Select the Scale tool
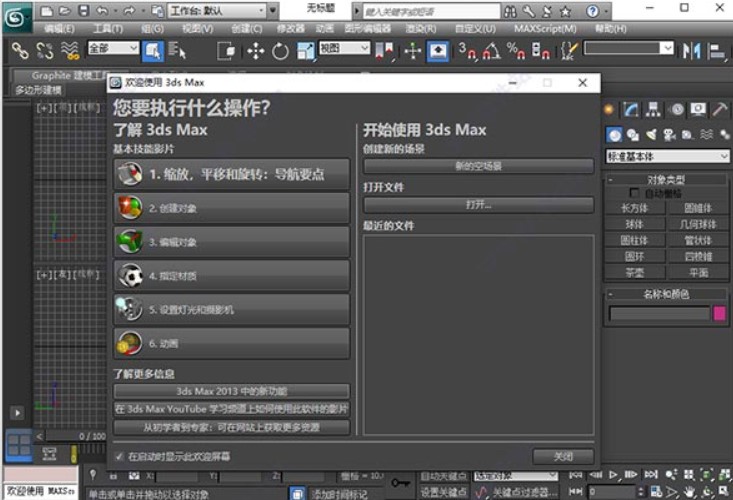The image size is (733, 500). click(306, 50)
